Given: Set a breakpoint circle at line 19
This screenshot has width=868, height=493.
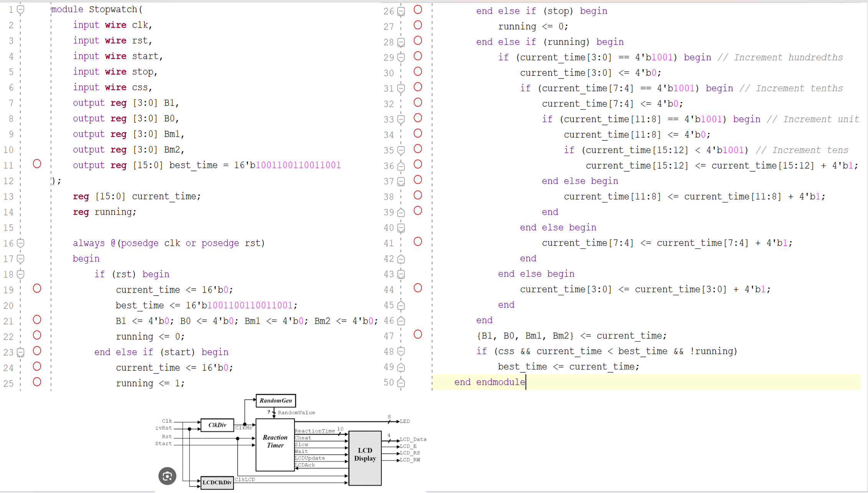Looking at the screenshot, I should pos(37,288).
